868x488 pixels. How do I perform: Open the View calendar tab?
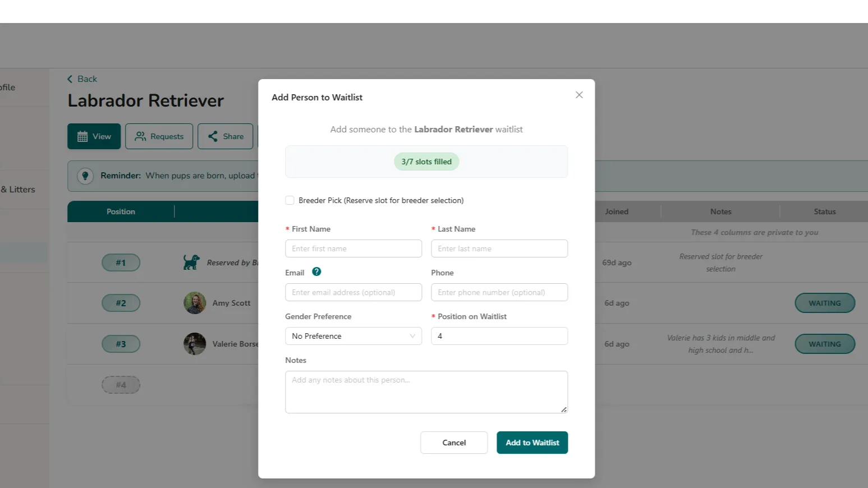coord(94,136)
